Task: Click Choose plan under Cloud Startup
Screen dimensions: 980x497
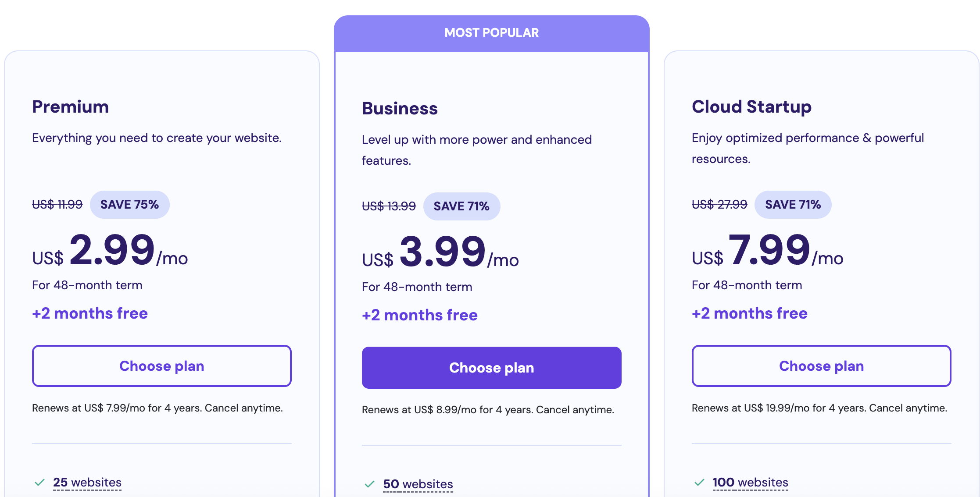Action: (821, 366)
